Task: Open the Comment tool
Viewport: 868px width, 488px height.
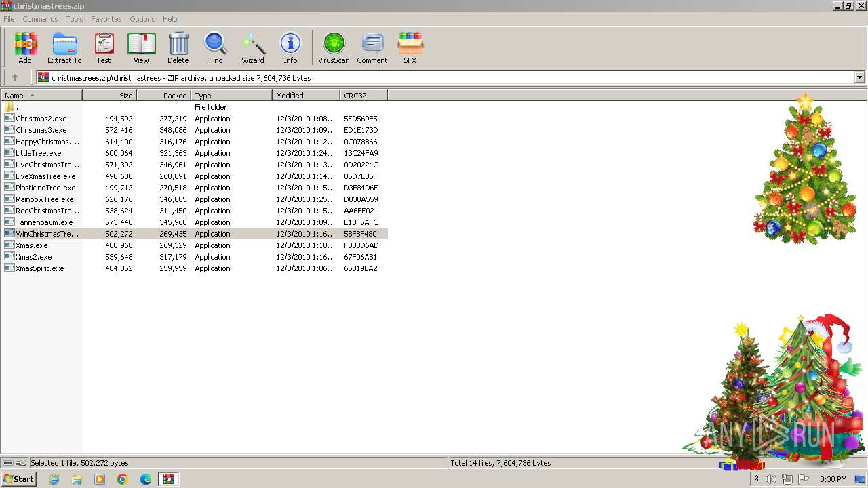Action: tap(372, 47)
